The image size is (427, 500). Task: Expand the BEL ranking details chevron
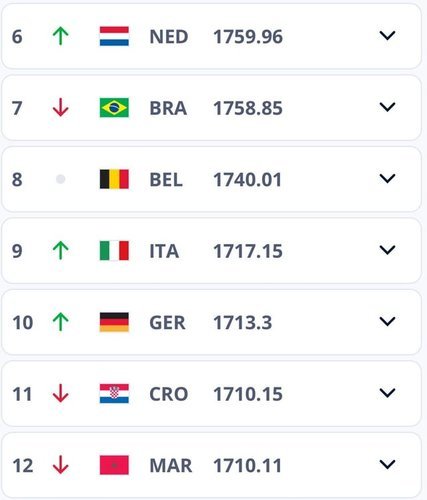(387, 178)
